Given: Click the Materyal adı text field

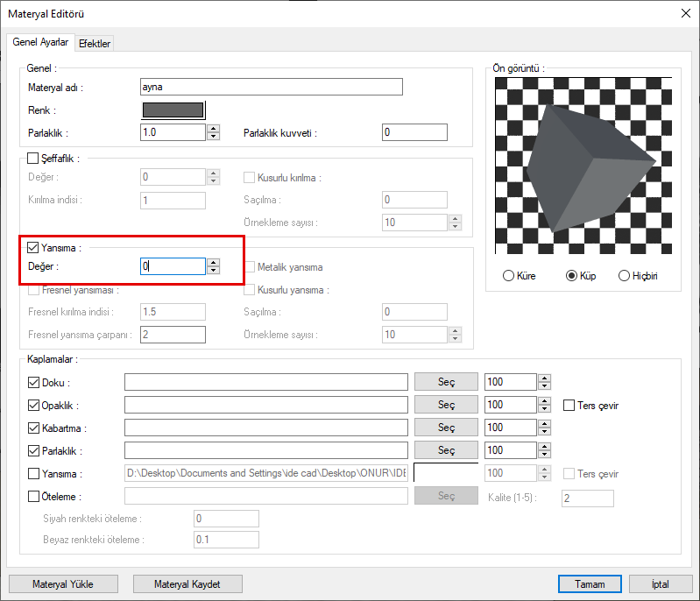Looking at the screenshot, I should click(271, 87).
